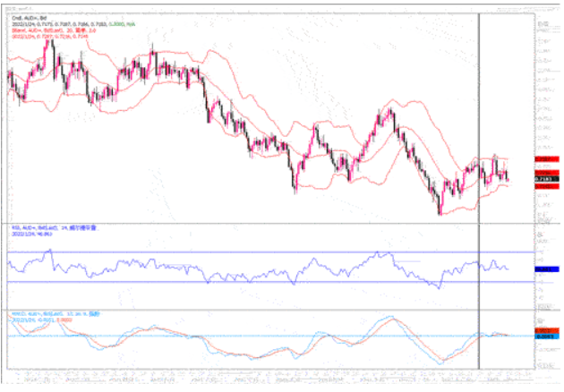Click the RSI lower oversold horizontal line

269,282
